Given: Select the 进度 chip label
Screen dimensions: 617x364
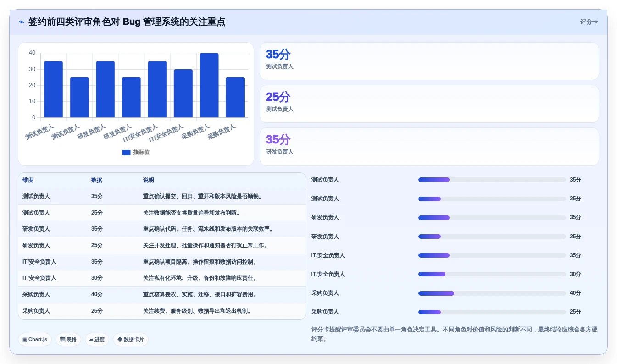Looking at the screenshot, I should click(x=100, y=340).
